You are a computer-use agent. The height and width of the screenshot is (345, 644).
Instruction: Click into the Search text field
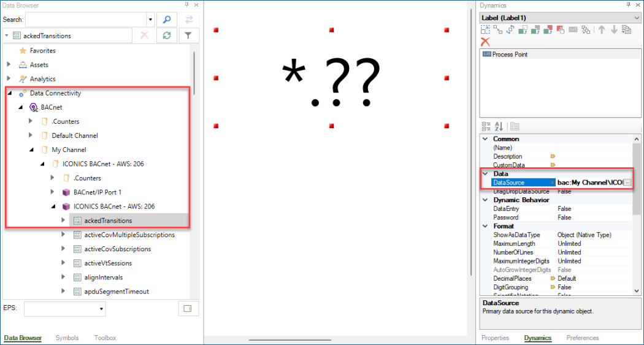[x=88, y=20]
